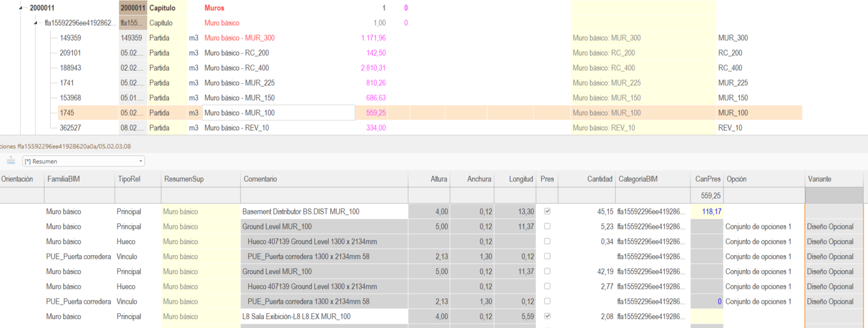Click quantity value 686,63
Screen dimensions: 868x328
(376, 98)
